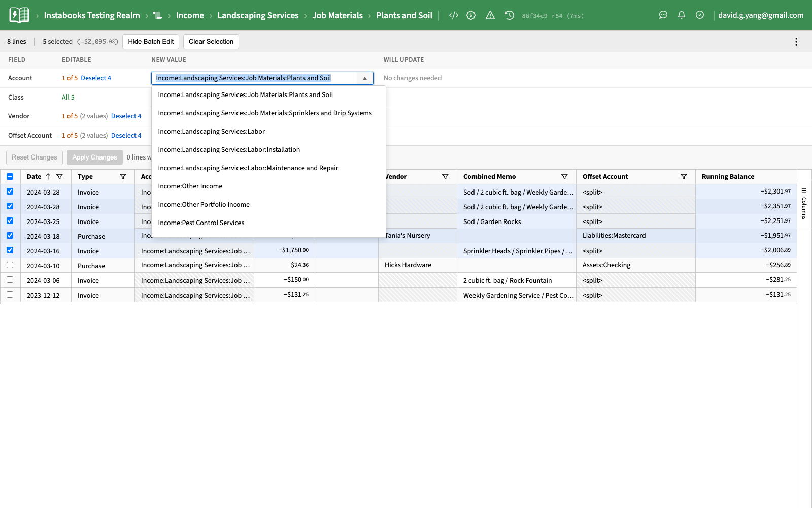Screen dimensions: 812x508
Task: Choose Labor:Installation account option
Action: (268, 150)
